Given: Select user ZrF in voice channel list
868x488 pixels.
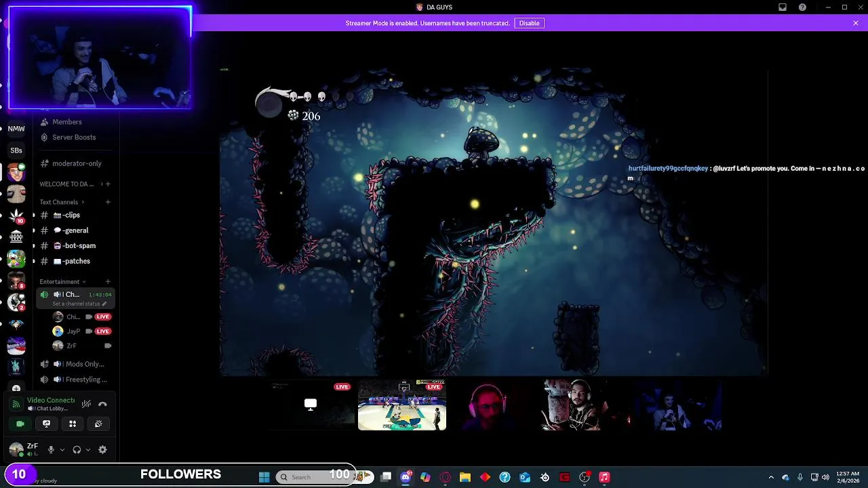Looking at the screenshot, I should tap(81, 346).
